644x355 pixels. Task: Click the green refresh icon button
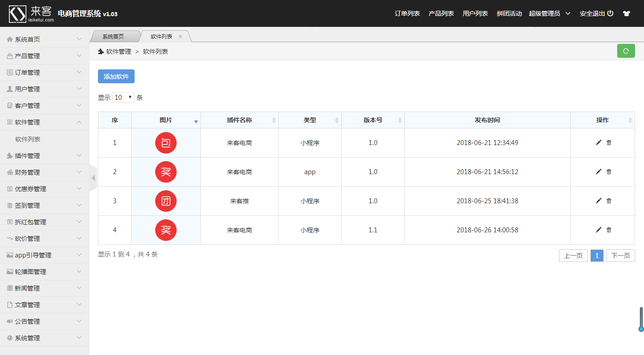pos(626,51)
